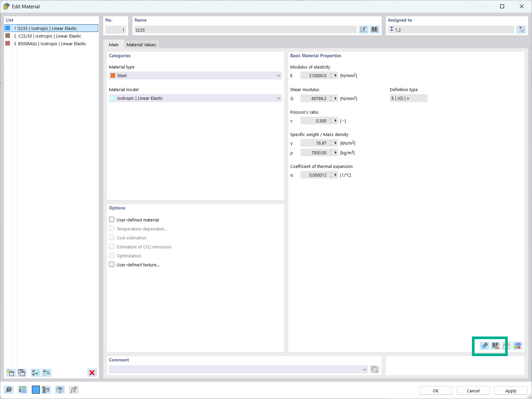Enable the User-defined material checkbox
The width and height of the screenshot is (532, 399).
pos(112,219)
